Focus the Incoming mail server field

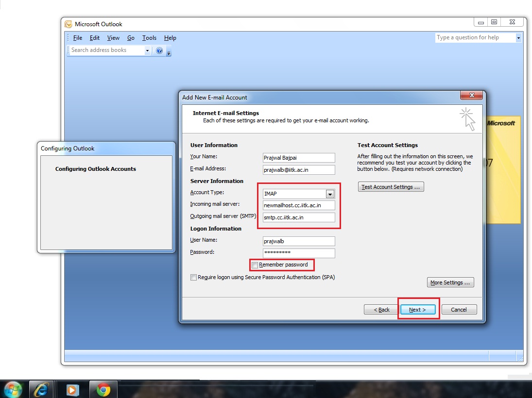pyautogui.click(x=299, y=205)
